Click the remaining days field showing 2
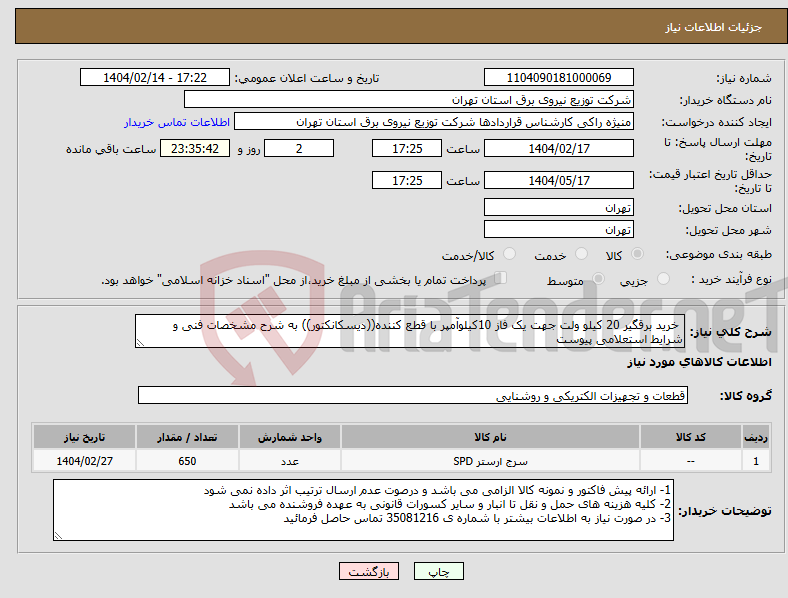This screenshot has width=788, height=598. pos(299,149)
